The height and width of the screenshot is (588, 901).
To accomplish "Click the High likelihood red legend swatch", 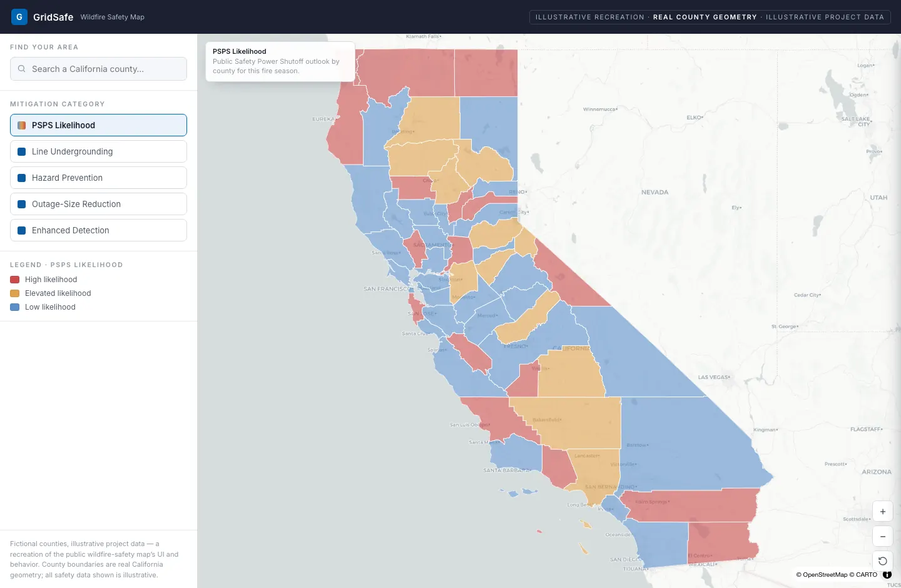I will 15,280.
